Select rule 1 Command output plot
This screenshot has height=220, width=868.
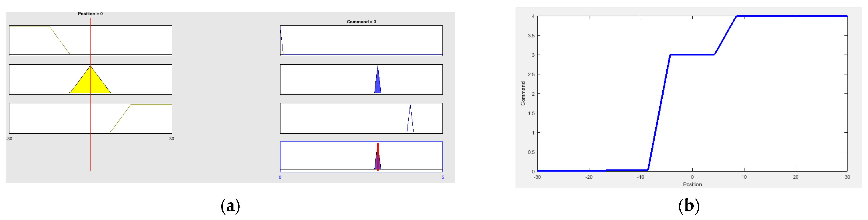[x=361, y=41]
